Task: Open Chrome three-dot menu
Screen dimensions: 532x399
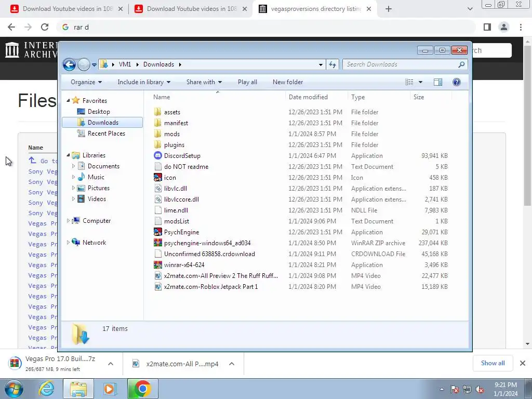Action: pyautogui.click(x=521, y=27)
